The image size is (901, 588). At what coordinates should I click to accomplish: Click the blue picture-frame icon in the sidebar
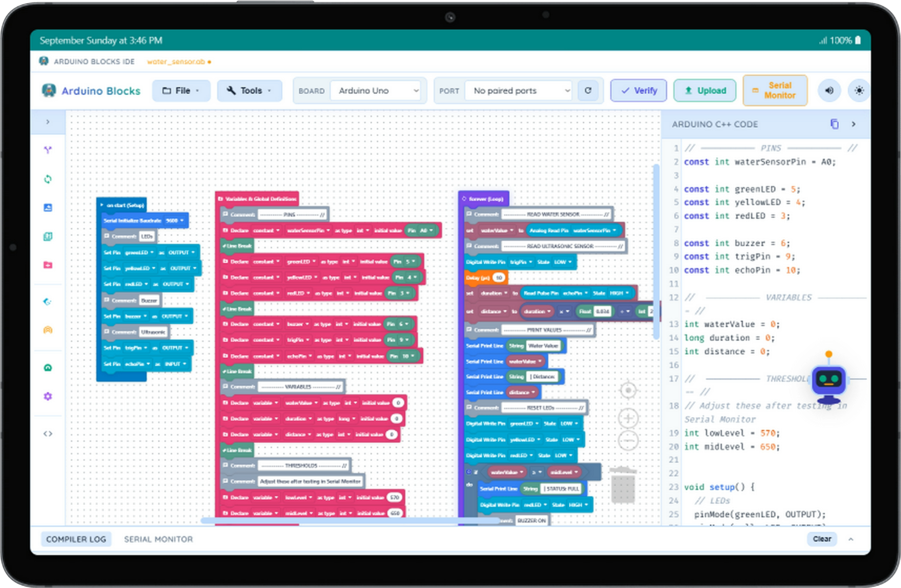point(48,208)
